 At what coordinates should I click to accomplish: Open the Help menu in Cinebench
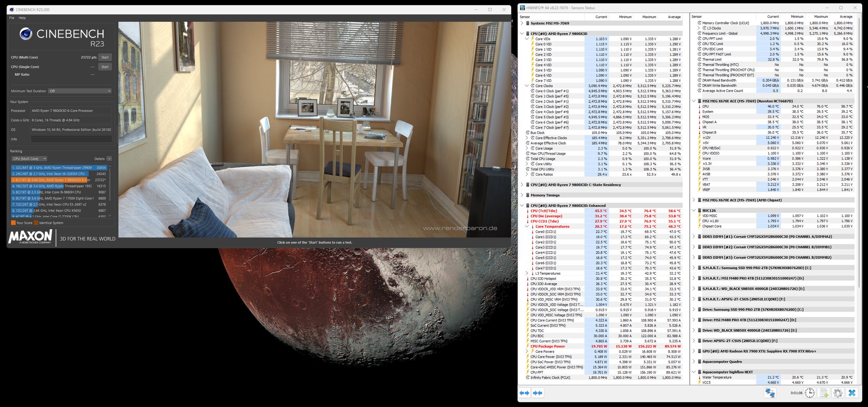pyautogui.click(x=22, y=18)
